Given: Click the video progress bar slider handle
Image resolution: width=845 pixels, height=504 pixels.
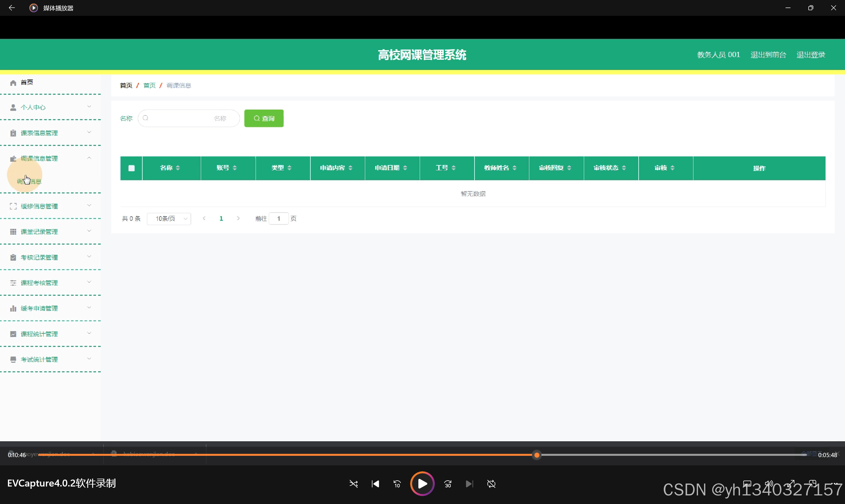Looking at the screenshot, I should (537, 455).
